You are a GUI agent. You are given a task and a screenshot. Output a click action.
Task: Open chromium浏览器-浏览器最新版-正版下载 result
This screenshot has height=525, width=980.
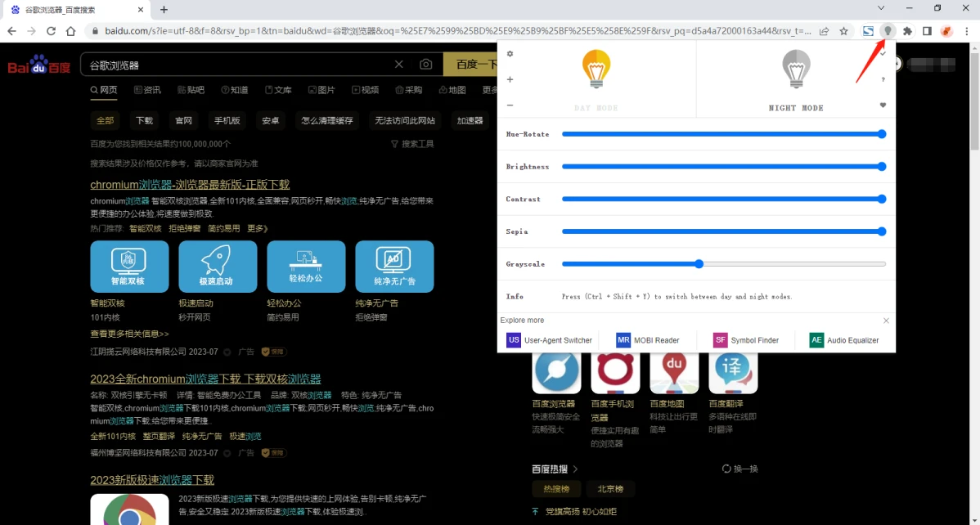coord(190,184)
